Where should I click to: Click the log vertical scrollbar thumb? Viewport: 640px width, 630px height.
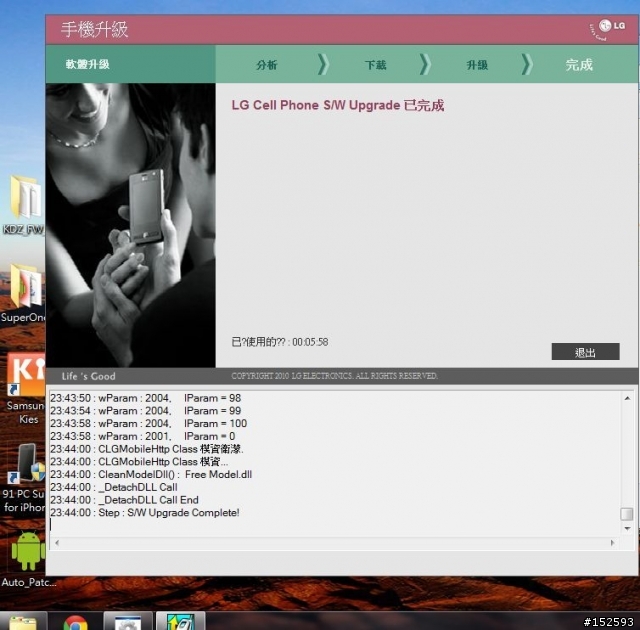click(627, 514)
